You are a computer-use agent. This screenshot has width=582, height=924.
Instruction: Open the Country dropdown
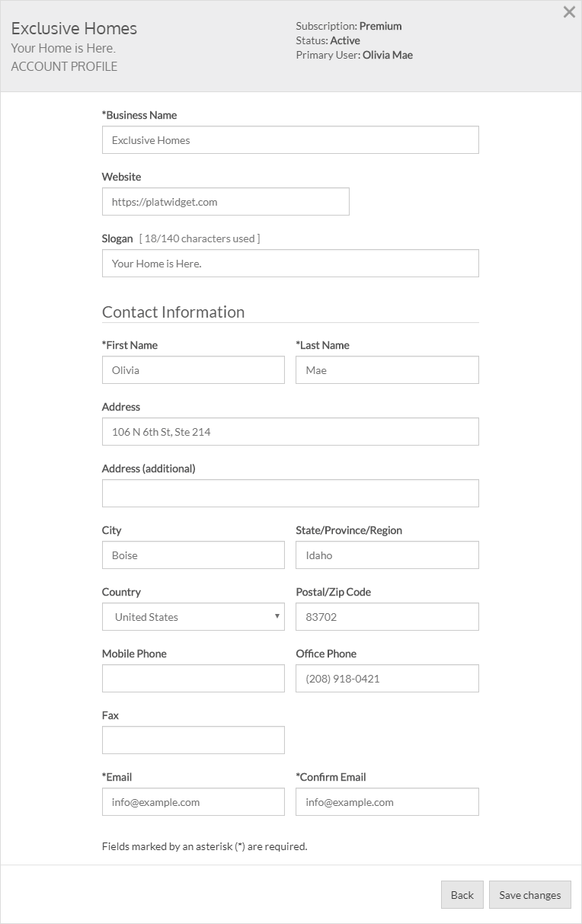[x=193, y=617]
